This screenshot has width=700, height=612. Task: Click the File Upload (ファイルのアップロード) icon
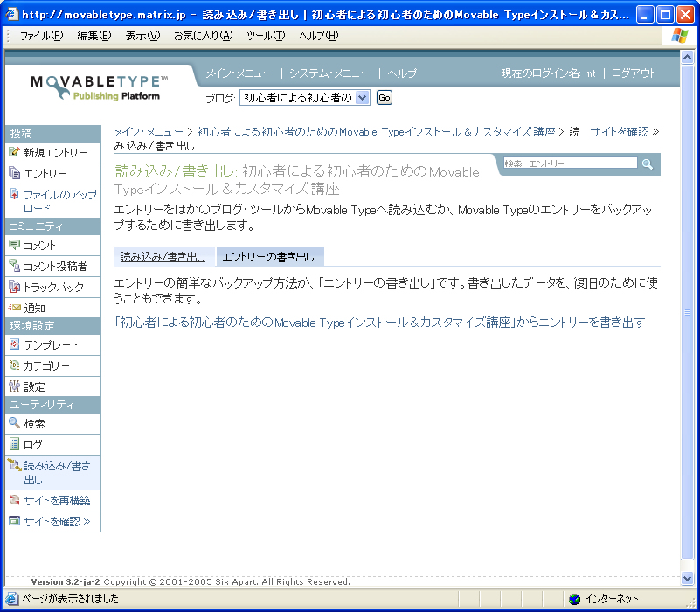(14, 194)
